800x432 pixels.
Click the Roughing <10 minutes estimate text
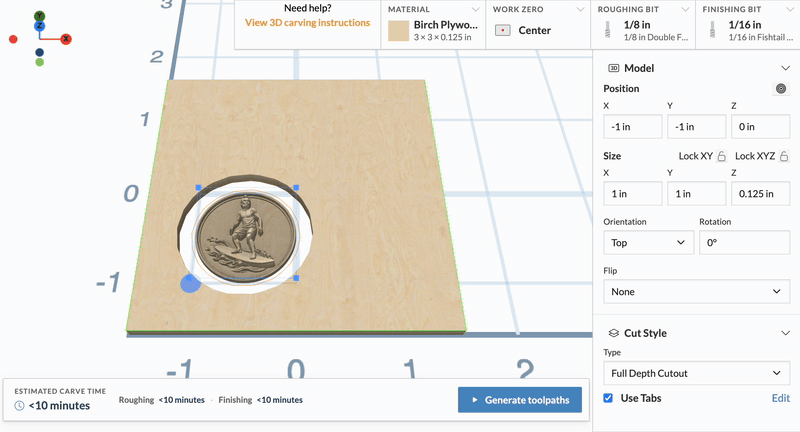[162, 400]
